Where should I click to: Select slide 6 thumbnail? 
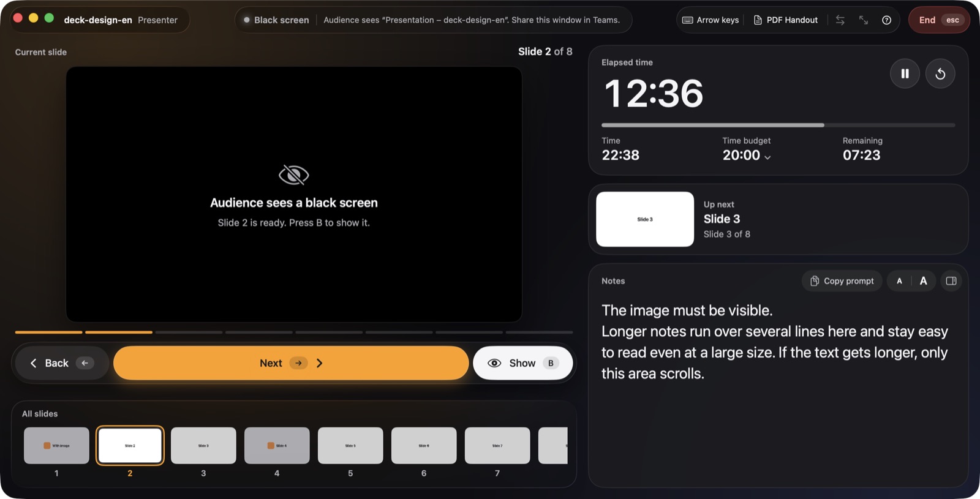point(424,446)
